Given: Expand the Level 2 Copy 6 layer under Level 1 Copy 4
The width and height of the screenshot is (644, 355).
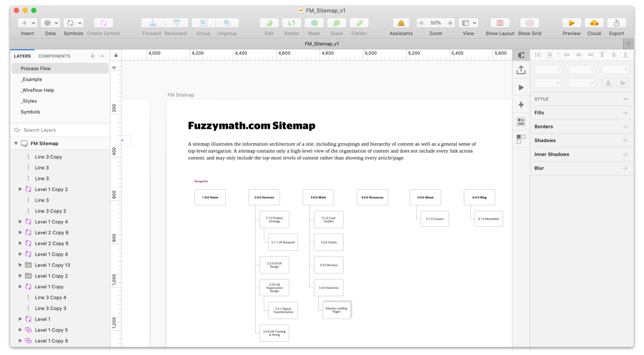Looking at the screenshot, I should point(20,232).
